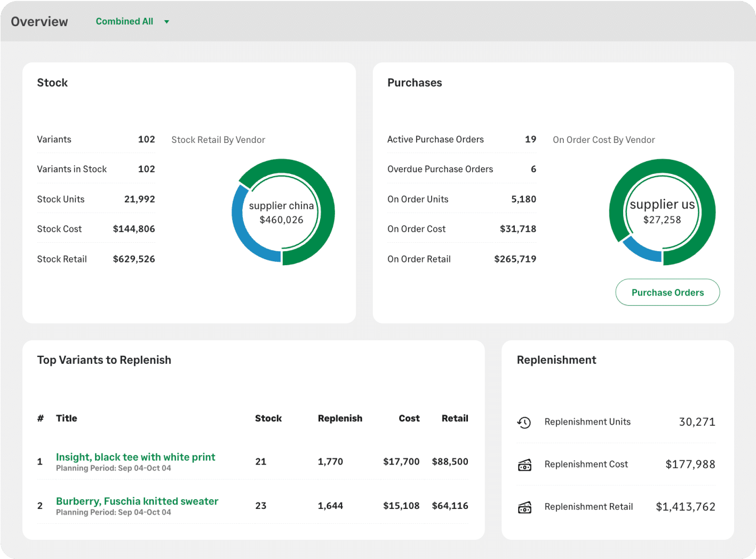Click the Replenishment Retail value $1,413,762
Image resolution: width=756 pixels, height=559 pixels.
tap(686, 507)
